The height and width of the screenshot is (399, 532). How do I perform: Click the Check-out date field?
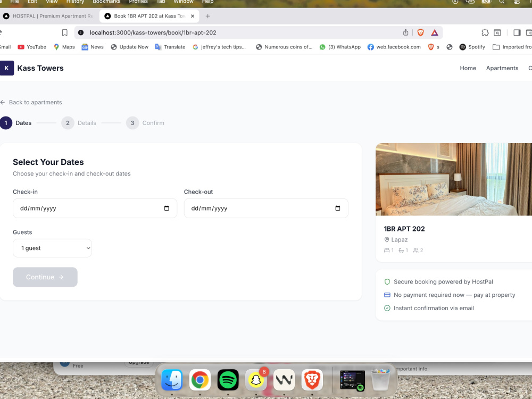tap(266, 209)
